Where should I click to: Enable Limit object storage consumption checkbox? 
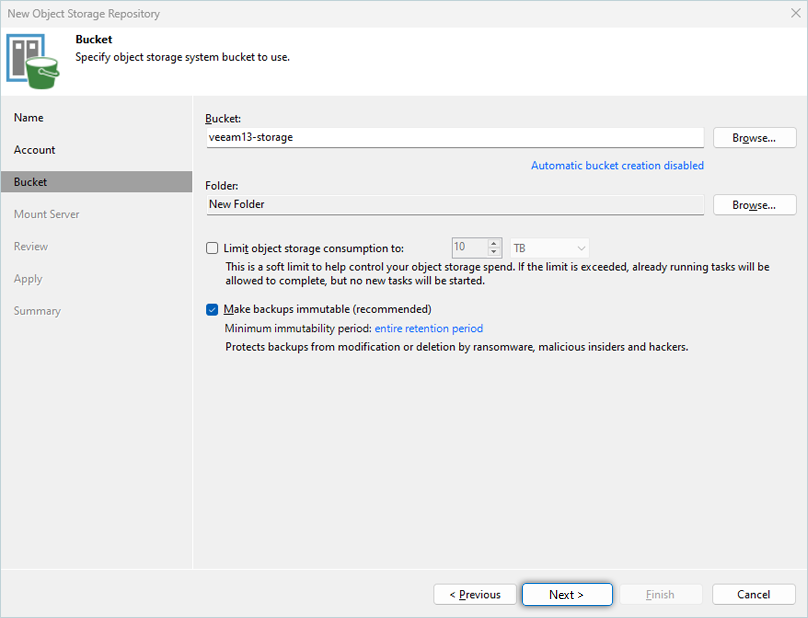click(x=211, y=248)
